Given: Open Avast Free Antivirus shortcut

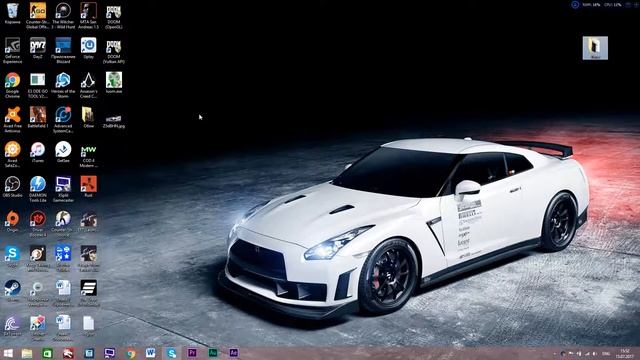Looking at the screenshot, I should [12, 120].
